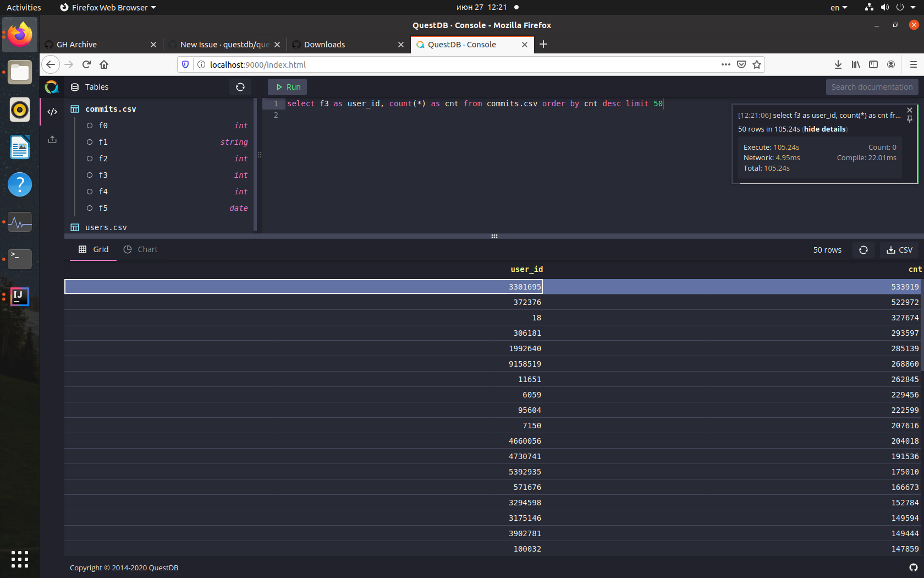
Task: Click the QuestDB logo icon
Action: pos(51,86)
